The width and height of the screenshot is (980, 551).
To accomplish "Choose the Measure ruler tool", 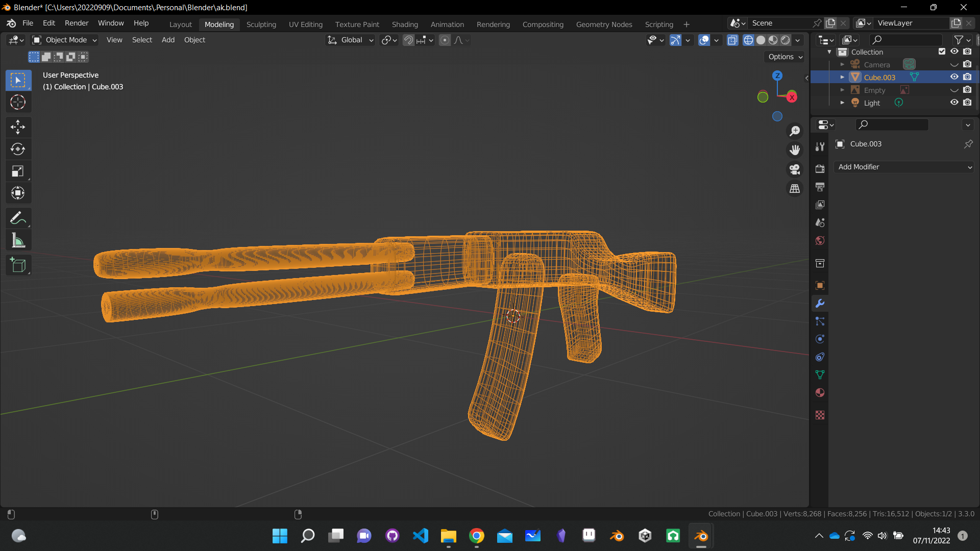I will coord(18,240).
